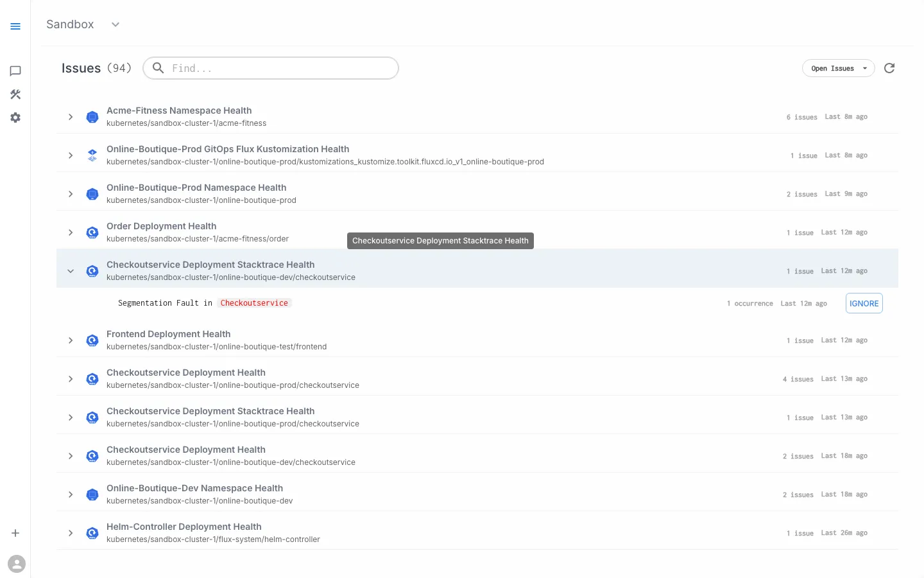This screenshot has width=924, height=578.
Task: Toggle the hamburger menu at top left
Action: click(15, 26)
